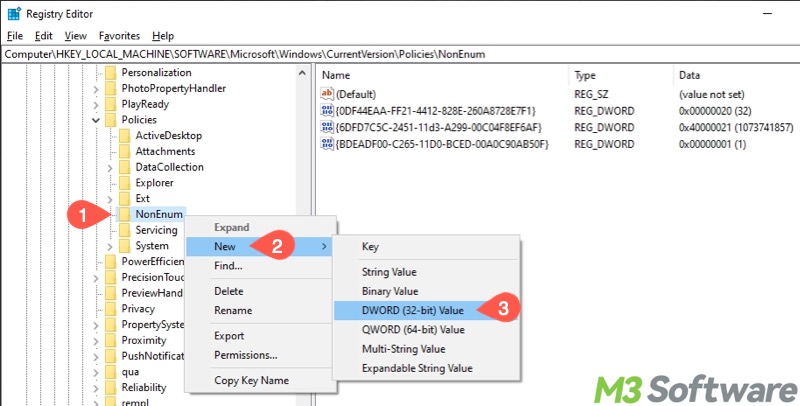Image resolution: width=800 pixels, height=406 pixels.
Task: Select DWORD (32-bit) Value in submenu
Action: click(426, 310)
